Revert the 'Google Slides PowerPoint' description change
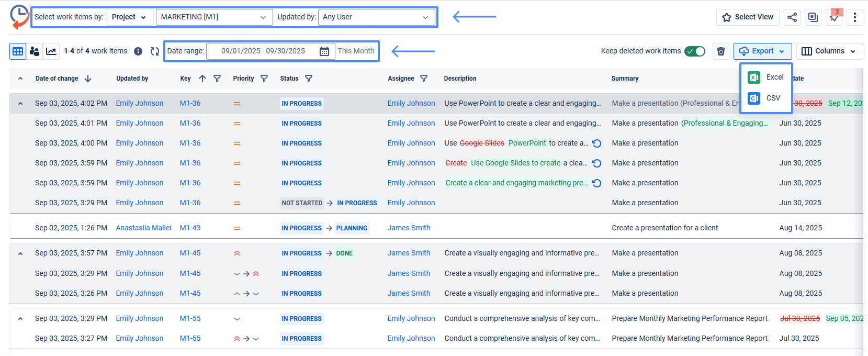The image size is (868, 356). pos(597,143)
